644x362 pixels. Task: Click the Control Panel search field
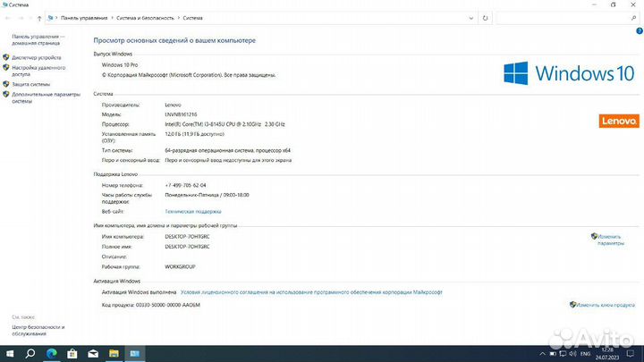tap(563, 18)
